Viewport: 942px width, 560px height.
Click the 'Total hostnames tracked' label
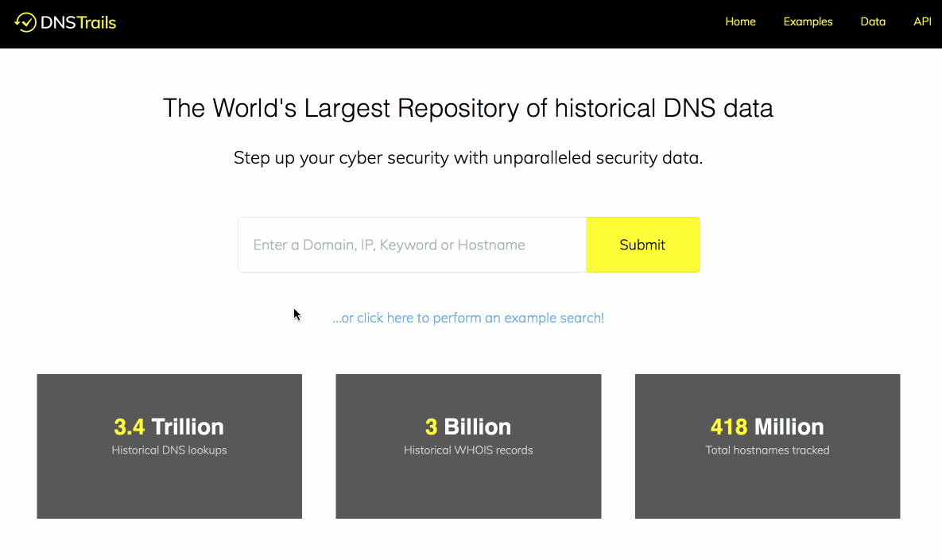tap(767, 450)
